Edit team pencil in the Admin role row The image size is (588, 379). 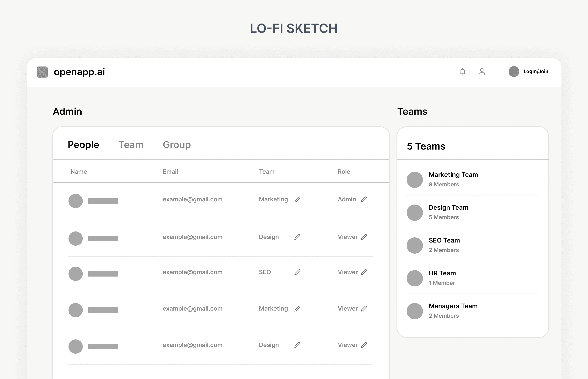point(297,199)
